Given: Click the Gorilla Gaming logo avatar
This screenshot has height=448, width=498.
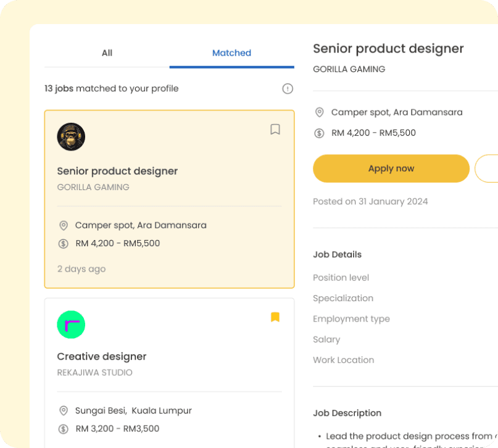Looking at the screenshot, I should (71, 137).
